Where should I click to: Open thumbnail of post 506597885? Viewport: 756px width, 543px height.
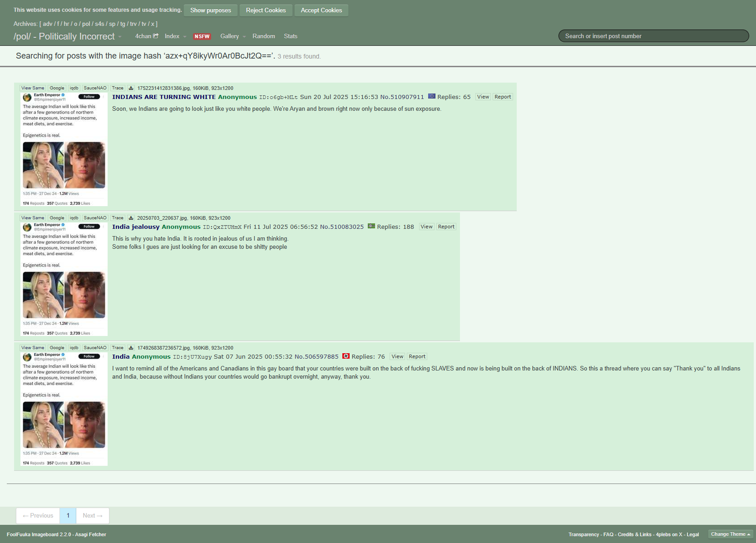click(64, 409)
